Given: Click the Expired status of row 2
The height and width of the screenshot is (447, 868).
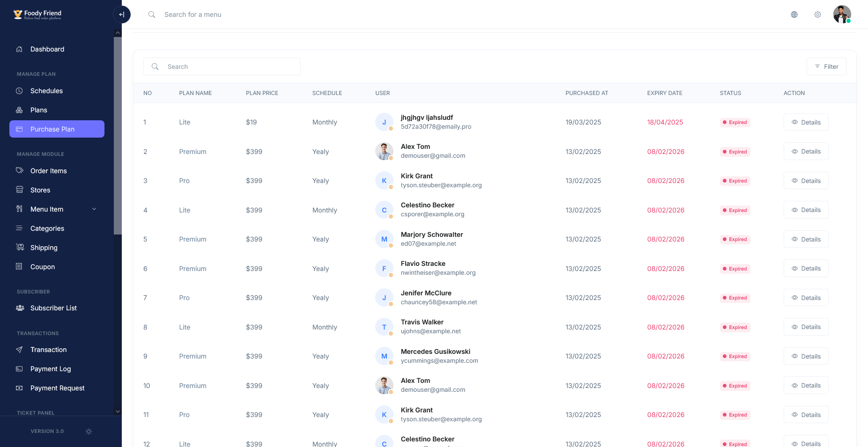Looking at the screenshot, I should (735, 152).
